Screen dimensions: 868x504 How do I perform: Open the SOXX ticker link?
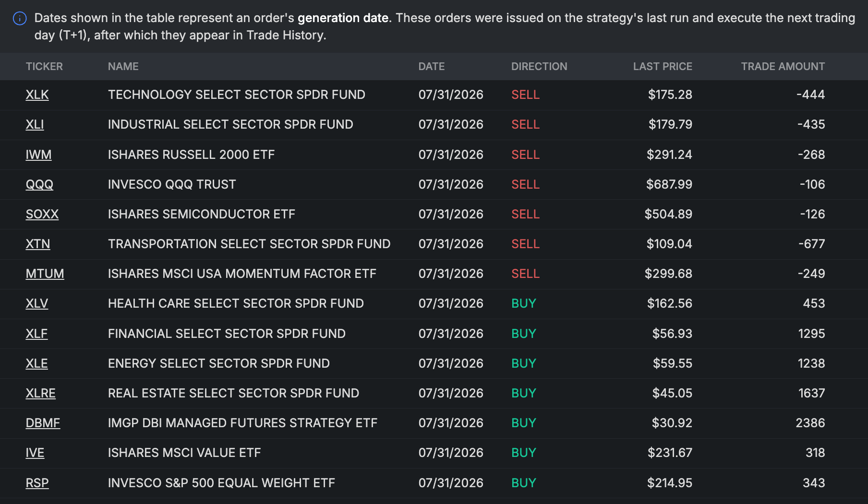[x=42, y=214]
